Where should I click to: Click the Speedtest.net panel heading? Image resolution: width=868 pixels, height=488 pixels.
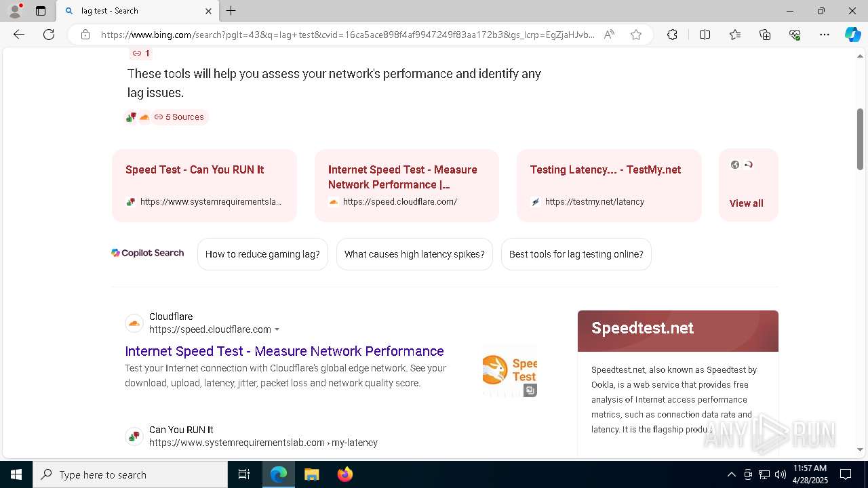click(x=642, y=328)
